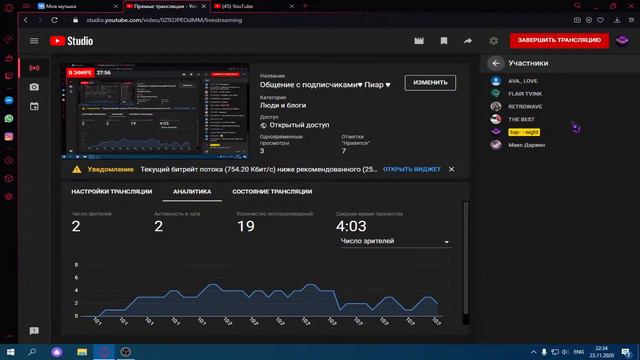Open Windows taskbar search
This screenshot has height=360, width=640.
click(32, 352)
